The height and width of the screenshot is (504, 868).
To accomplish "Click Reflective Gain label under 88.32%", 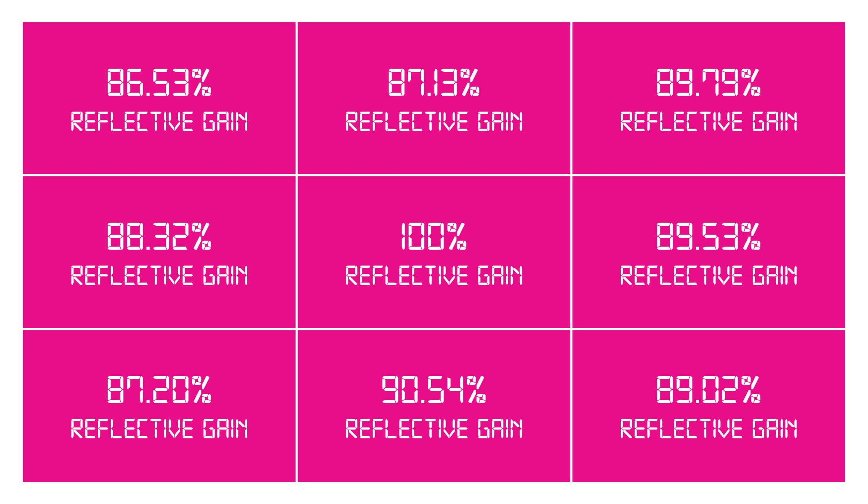I will 159,276.
